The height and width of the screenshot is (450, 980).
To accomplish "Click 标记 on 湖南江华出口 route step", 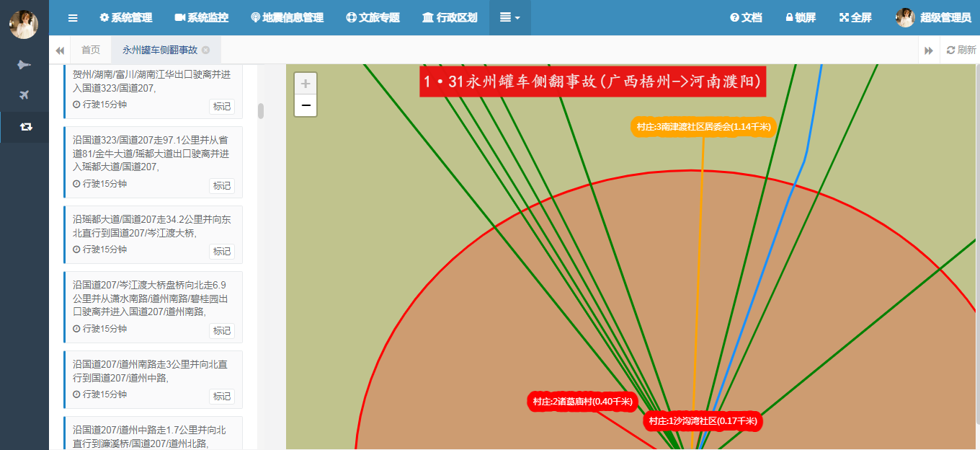I will point(222,107).
